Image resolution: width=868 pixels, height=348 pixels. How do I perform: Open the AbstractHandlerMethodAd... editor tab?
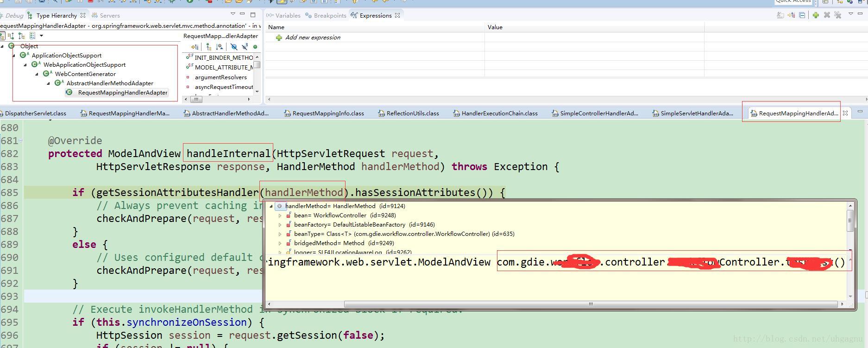226,113
